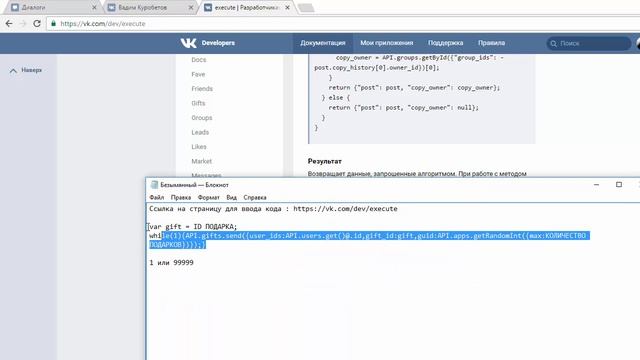Select the execute | Разработчикам tab
This screenshot has height=360, width=640.
[246, 8]
